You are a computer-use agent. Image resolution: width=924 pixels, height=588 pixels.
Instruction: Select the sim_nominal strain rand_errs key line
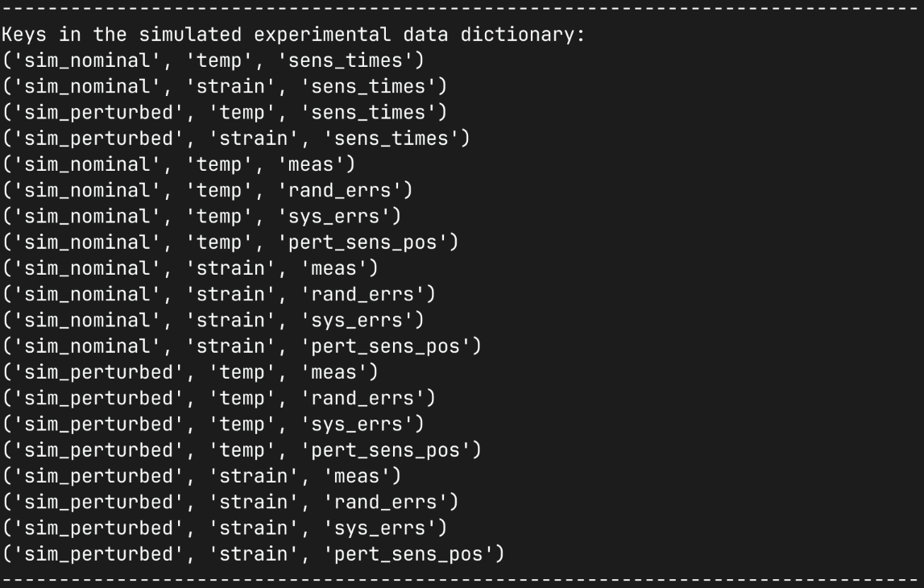pos(218,294)
